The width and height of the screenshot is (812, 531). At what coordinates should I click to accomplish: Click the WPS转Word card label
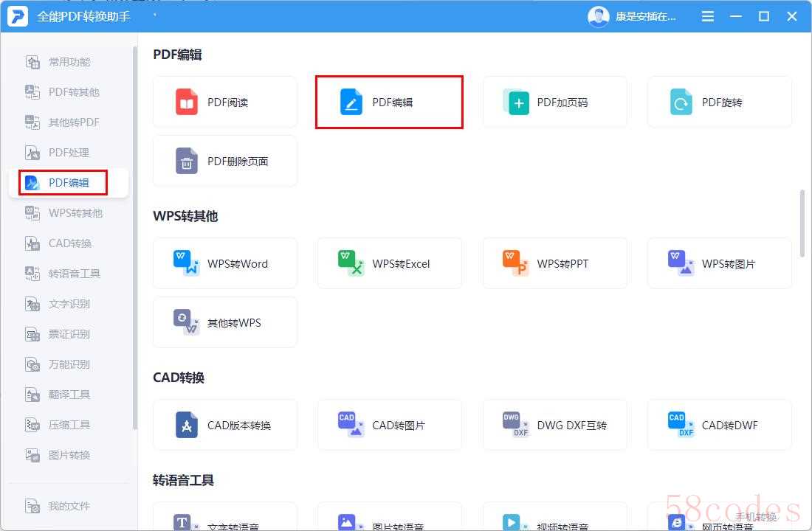click(x=238, y=263)
